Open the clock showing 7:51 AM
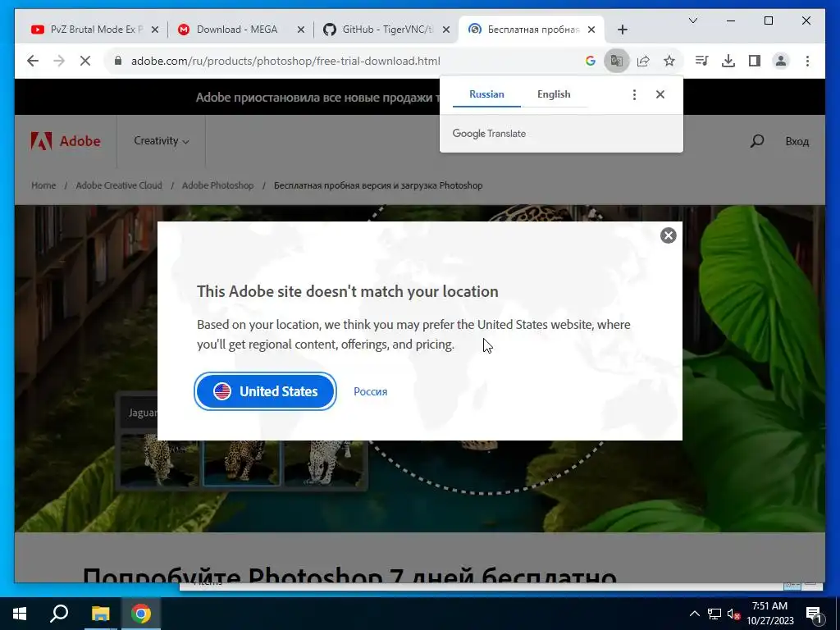840x630 pixels. tap(769, 614)
